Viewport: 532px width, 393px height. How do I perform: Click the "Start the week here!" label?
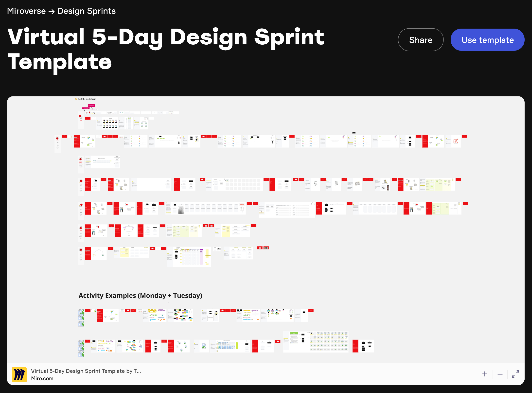(87, 99)
